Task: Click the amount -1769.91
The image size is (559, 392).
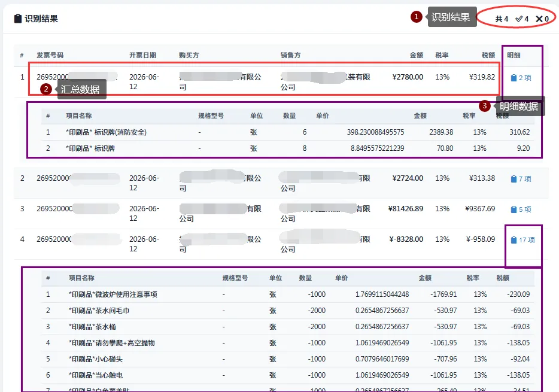Action: (x=443, y=294)
